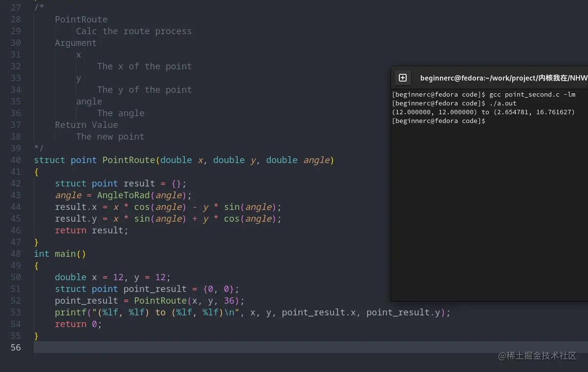This screenshot has height=372, width=588.
Task: Click the comment 'Calc the route process'
Action: tap(134, 31)
